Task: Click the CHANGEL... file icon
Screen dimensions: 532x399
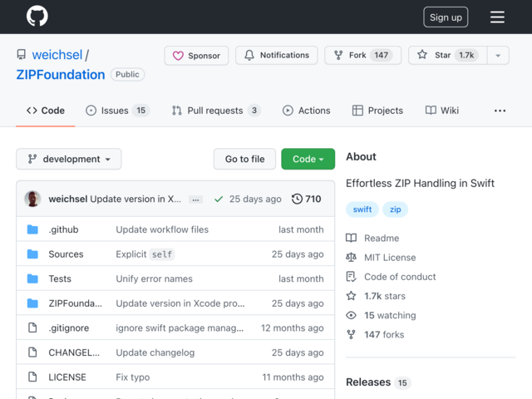Action: (32, 352)
